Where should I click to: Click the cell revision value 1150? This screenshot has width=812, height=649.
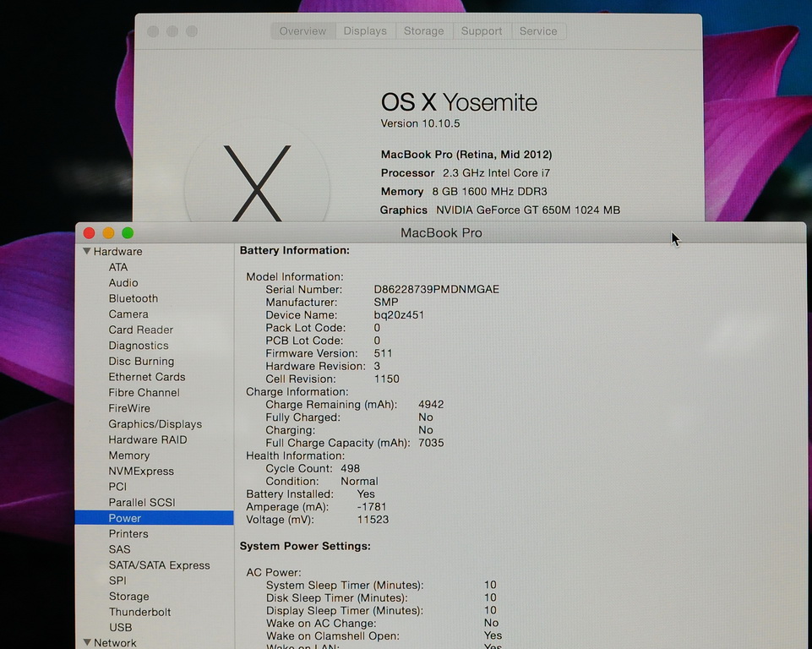click(387, 379)
